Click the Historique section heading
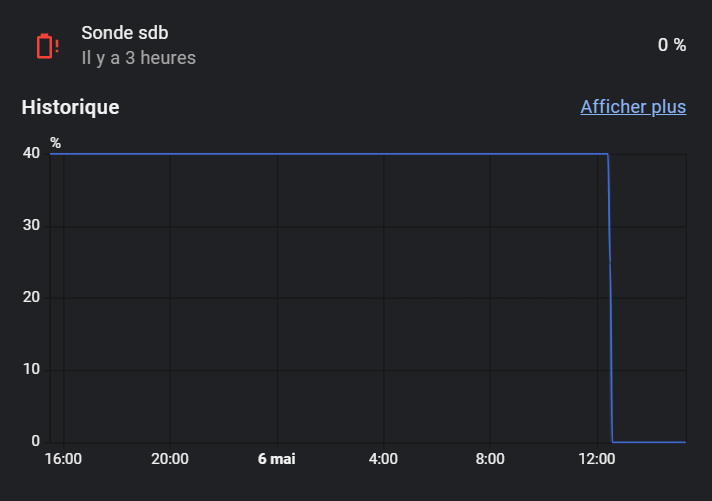Image resolution: width=712 pixels, height=501 pixels. coord(70,107)
